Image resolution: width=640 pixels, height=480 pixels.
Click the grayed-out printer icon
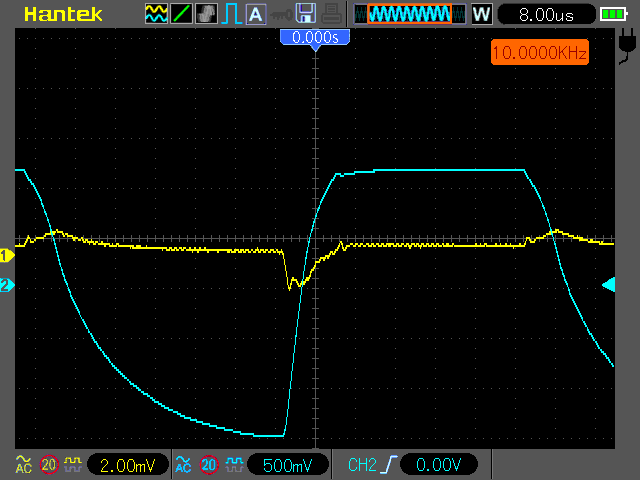[x=331, y=13]
